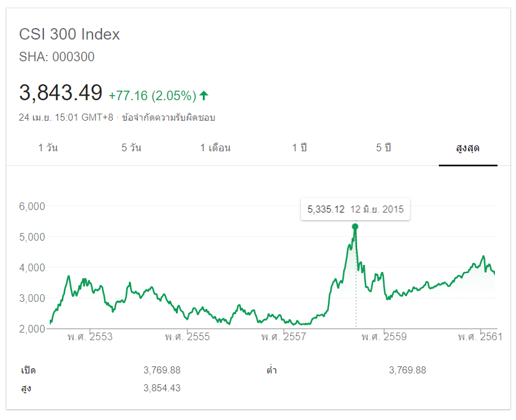Click the พ.ศ. 2557 axis label
The height and width of the screenshot is (420, 516).
(283, 336)
